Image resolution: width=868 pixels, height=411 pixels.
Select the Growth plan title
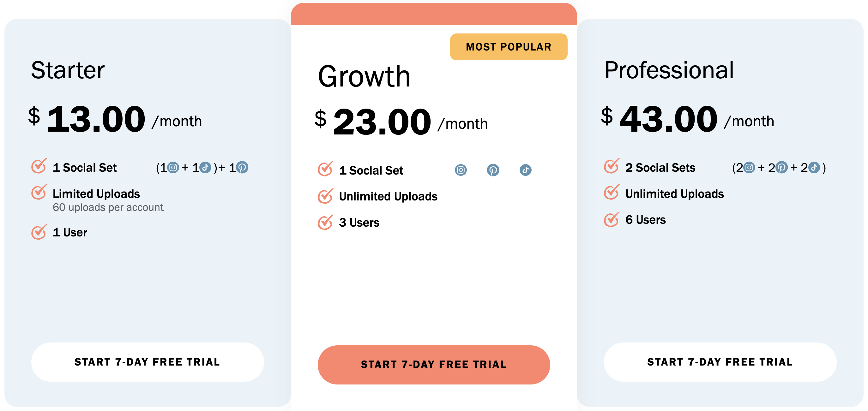click(x=364, y=77)
